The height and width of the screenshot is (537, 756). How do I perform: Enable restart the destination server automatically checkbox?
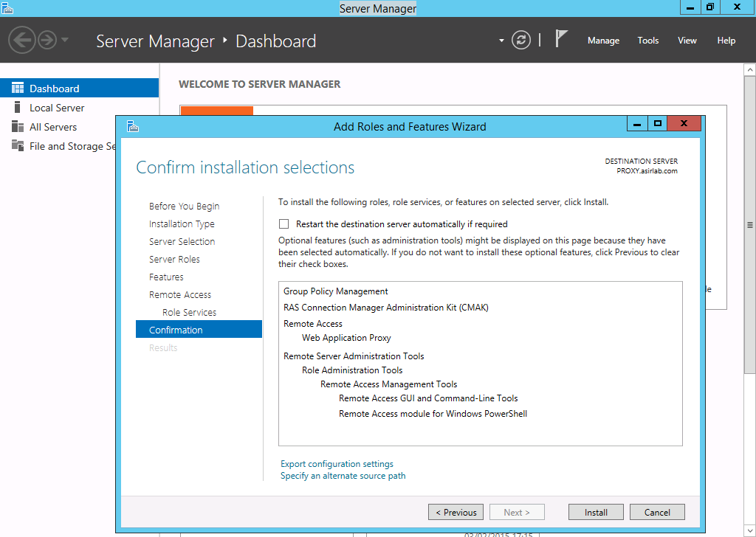coord(284,224)
